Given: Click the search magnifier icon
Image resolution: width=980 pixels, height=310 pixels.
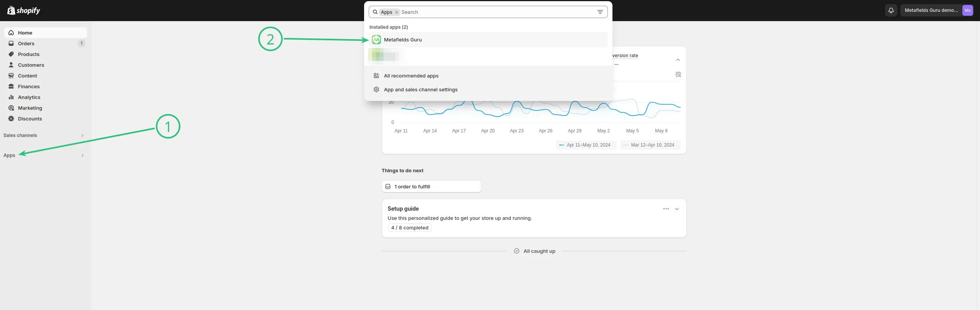Looking at the screenshot, I should pos(375,12).
